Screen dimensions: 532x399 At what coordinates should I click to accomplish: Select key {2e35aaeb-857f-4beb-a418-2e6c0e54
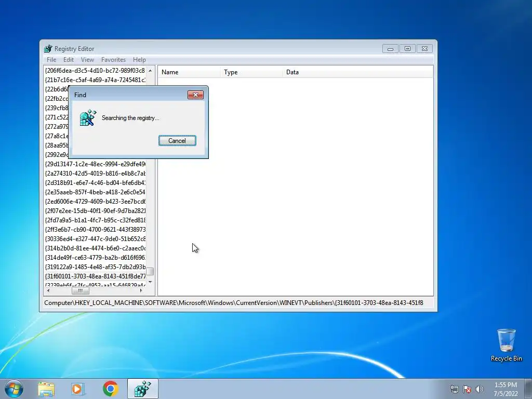coord(95,192)
